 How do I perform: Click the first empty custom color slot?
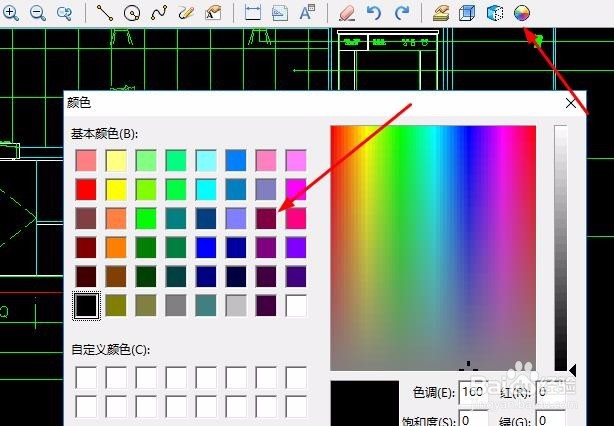click(86, 377)
